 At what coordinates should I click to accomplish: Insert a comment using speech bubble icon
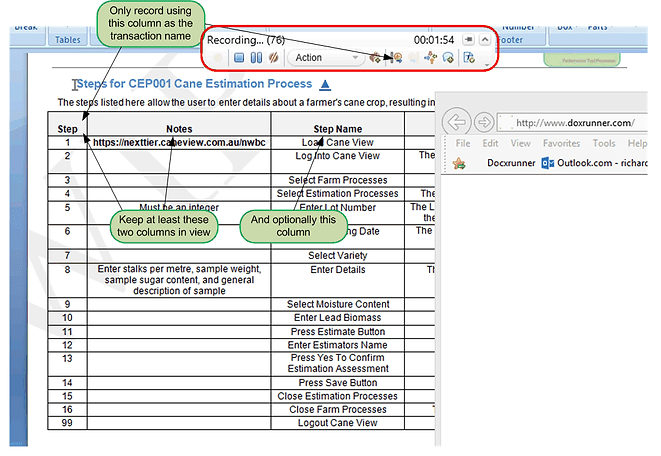pos(449,58)
